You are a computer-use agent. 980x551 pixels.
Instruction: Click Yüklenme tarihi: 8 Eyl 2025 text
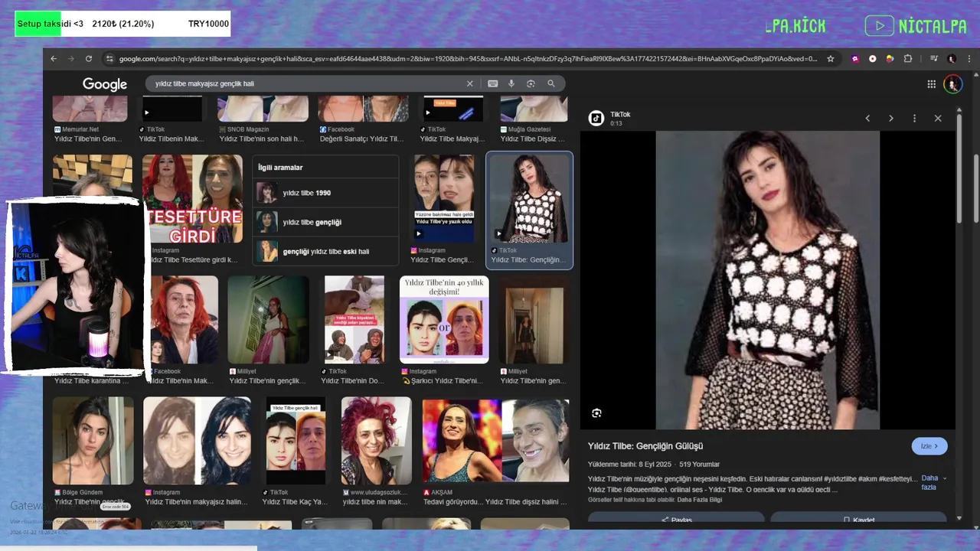tap(629, 465)
